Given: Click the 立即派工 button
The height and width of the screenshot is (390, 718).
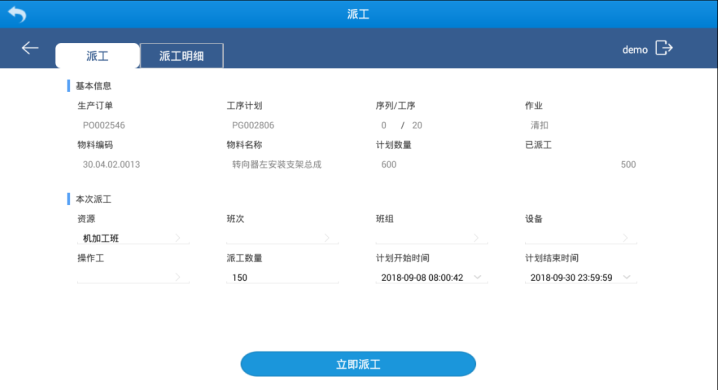Looking at the screenshot, I should tap(358, 364).
